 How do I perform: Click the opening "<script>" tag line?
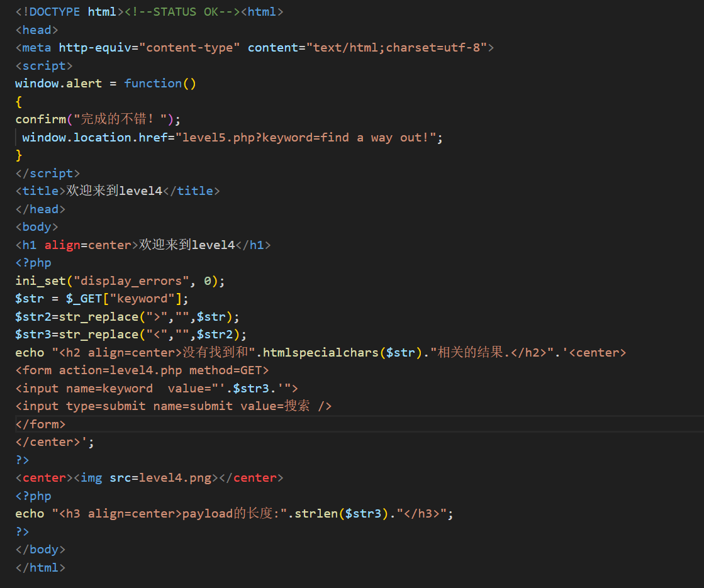[x=44, y=65]
